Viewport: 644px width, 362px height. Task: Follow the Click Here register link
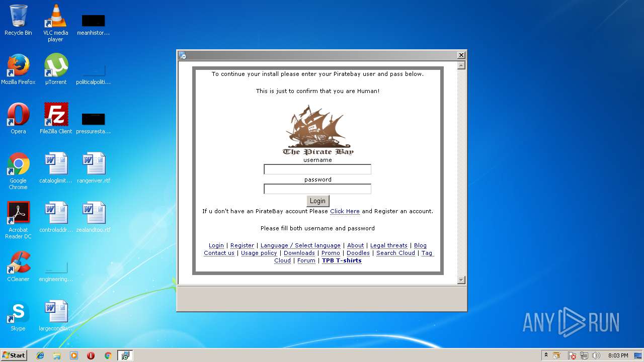[345, 211]
